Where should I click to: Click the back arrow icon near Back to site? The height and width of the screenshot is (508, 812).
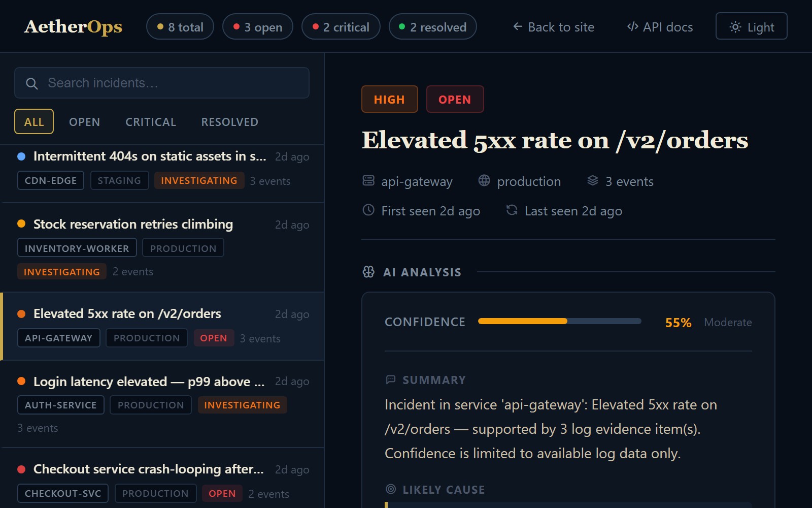click(x=518, y=26)
